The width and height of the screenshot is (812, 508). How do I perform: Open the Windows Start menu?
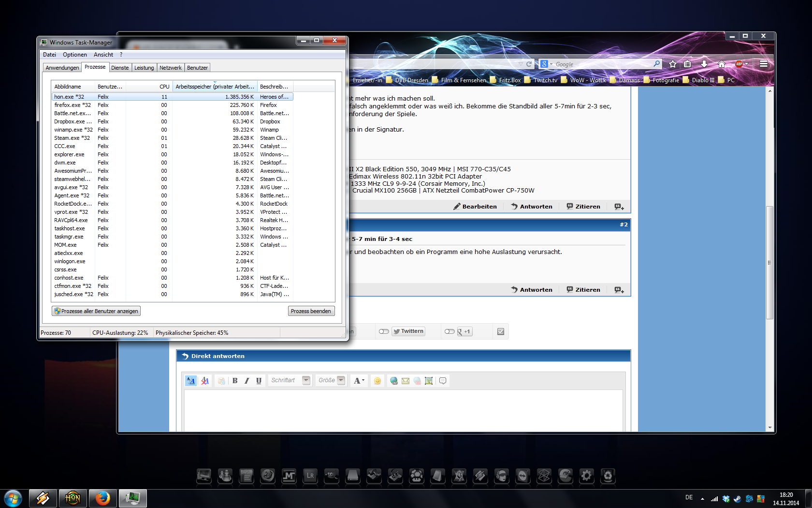[x=13, y=498]
